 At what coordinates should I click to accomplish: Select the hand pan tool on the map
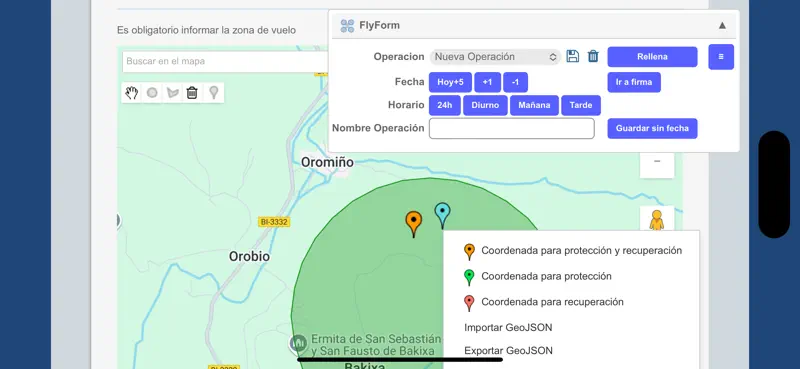[132, 93]
